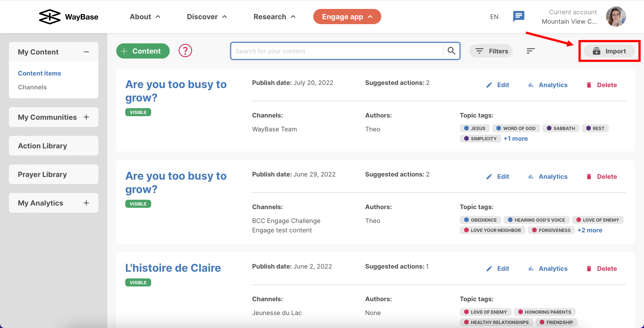Click the HONORING PARENTS tag
The width and height of the screenshot is (644, 328).
pyautogui.click(x=544, y=312)
